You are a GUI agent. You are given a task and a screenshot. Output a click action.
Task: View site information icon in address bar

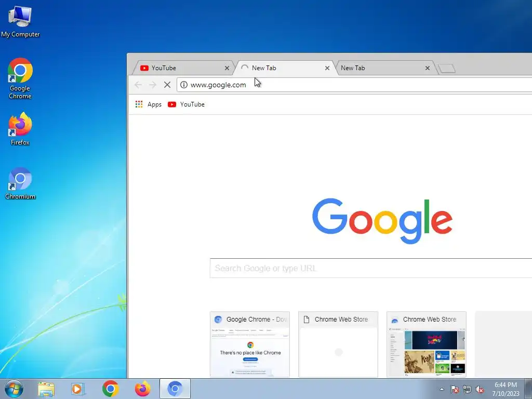point(184,85)
